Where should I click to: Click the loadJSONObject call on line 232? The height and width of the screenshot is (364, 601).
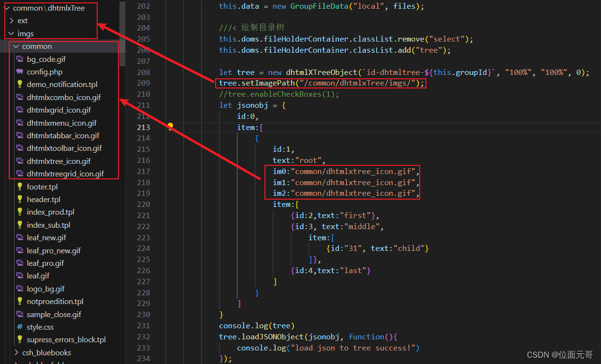click(273, 337)
